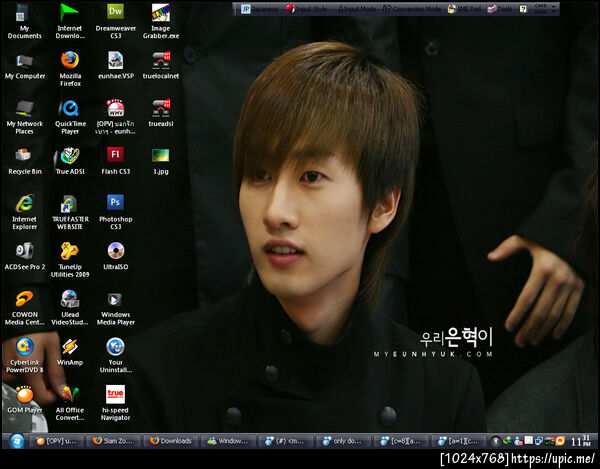Select the truelocalnet shortcut
Image resolution: width=600 pixels, height=469 pixels.
tap(161, 66)
